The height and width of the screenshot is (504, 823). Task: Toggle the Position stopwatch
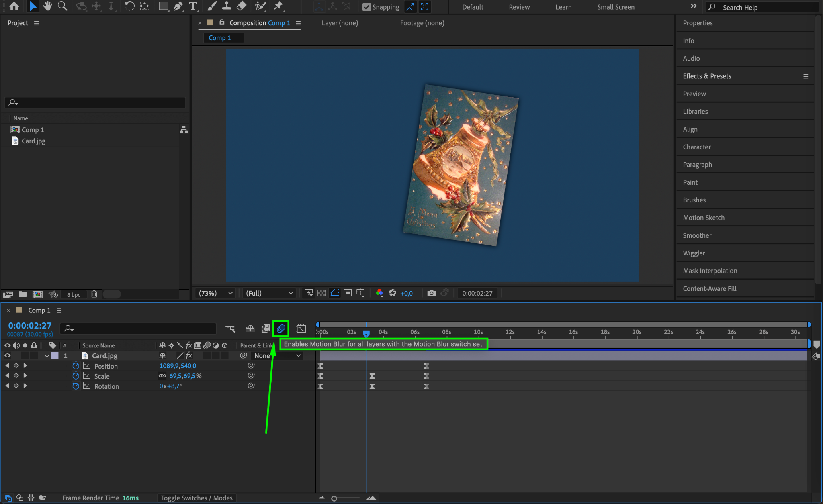(x=76, y=366)
